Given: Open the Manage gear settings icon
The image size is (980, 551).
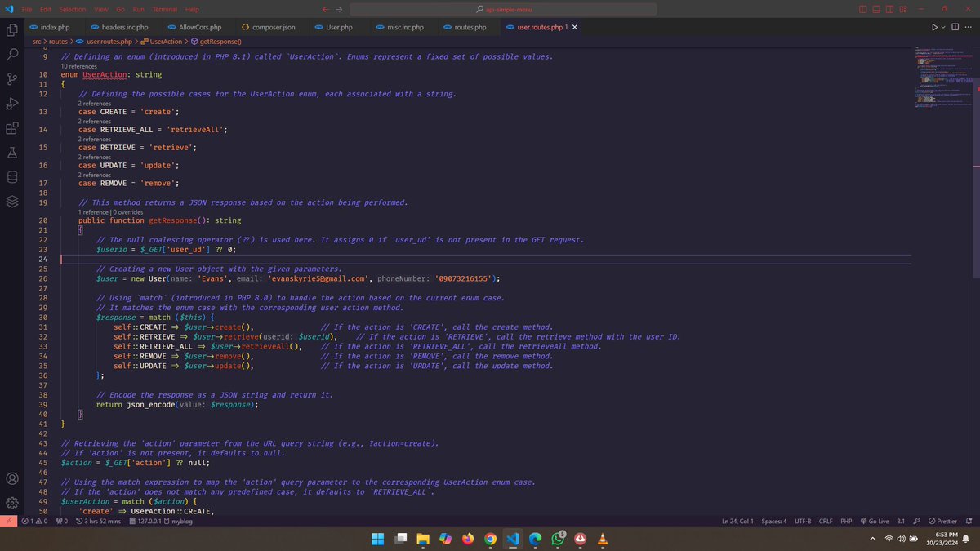Looking at the screenshot, I should 12,503.
